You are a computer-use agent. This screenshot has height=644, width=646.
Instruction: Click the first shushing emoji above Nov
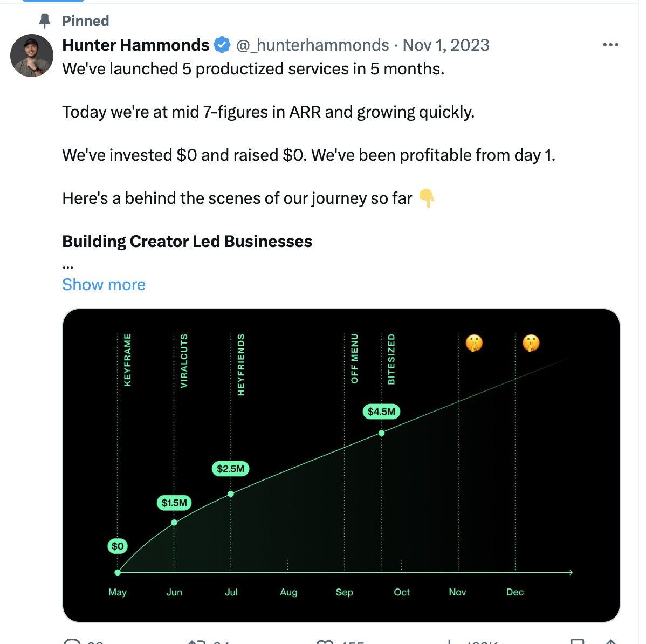pos(474,343)
